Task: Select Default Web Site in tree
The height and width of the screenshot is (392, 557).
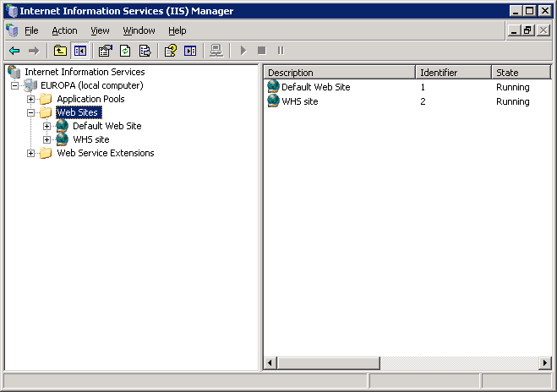Action: coord(107,126)
